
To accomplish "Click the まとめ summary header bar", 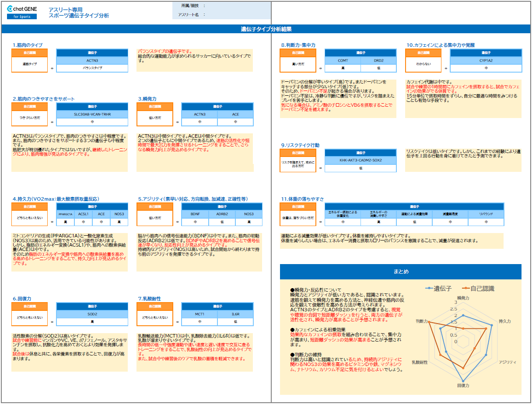I will click(x=401, y=272).
